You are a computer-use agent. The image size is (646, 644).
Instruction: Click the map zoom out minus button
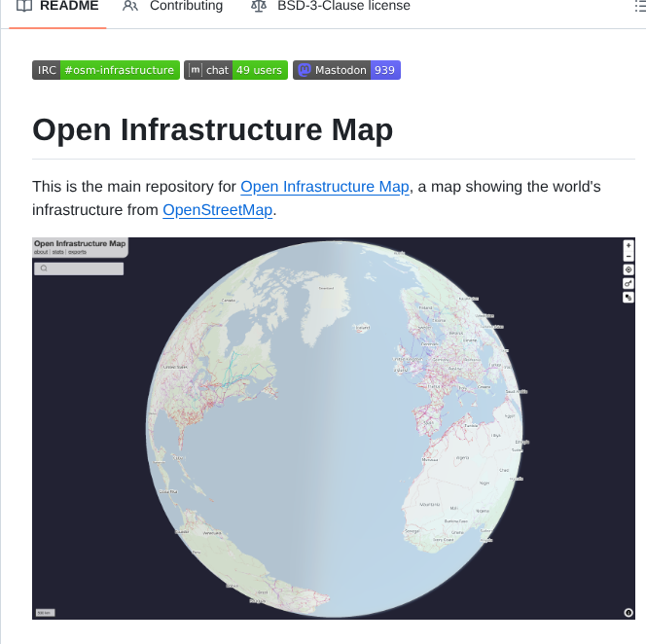[628, 256]
